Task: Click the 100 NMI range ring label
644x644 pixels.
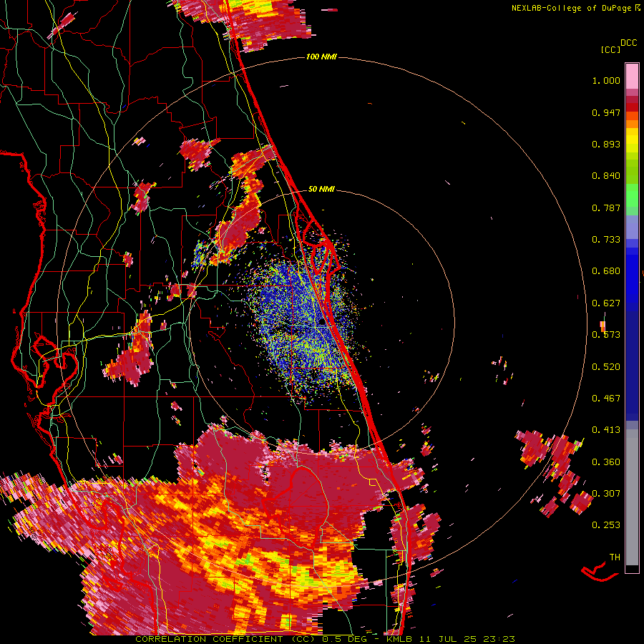Action: pos(321,57)
